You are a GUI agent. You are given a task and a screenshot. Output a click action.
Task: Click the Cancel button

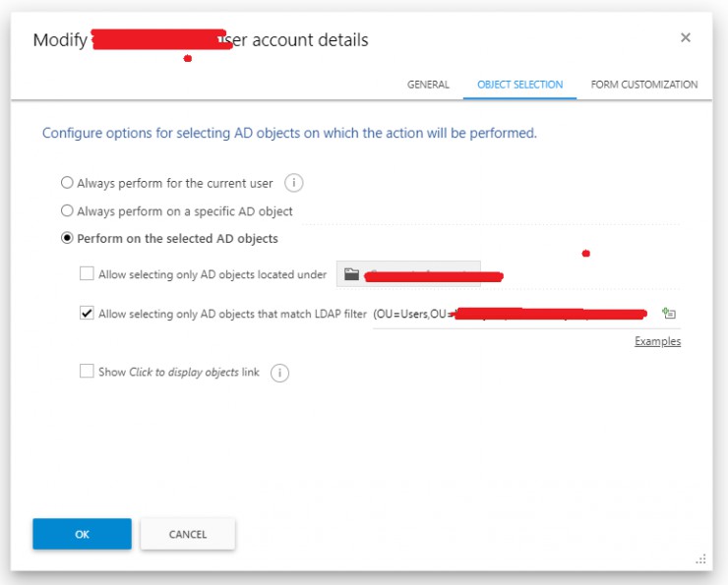(x=187, y=534)
